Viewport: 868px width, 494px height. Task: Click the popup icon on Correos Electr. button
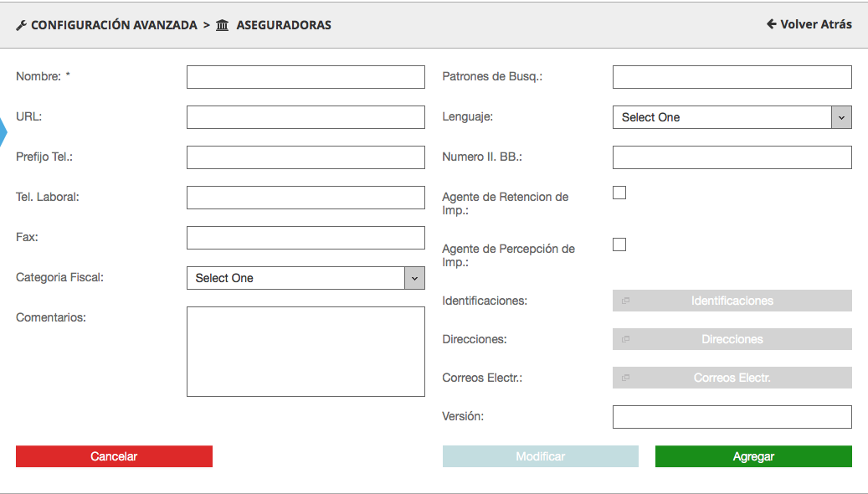pyautogui.click(x=625, y=378)
